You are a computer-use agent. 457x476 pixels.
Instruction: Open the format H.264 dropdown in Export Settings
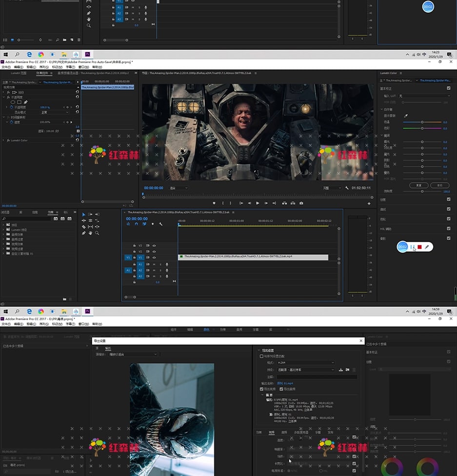pos(306,362)
